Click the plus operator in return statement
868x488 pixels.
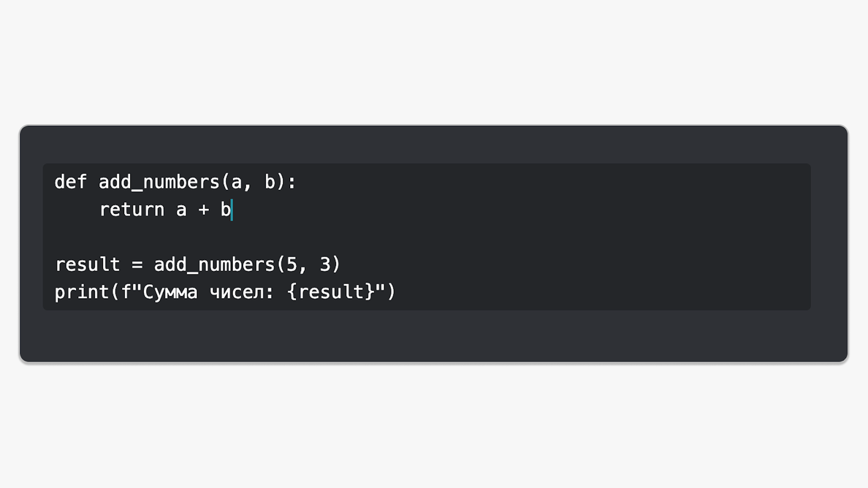(x=203, y=210)
